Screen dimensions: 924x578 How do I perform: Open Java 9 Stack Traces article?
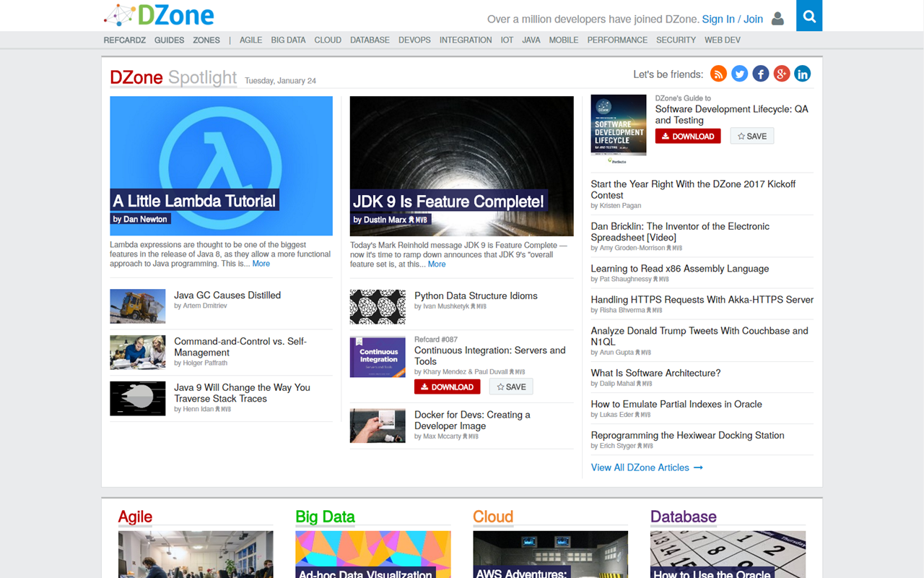[x=242, y=393]
